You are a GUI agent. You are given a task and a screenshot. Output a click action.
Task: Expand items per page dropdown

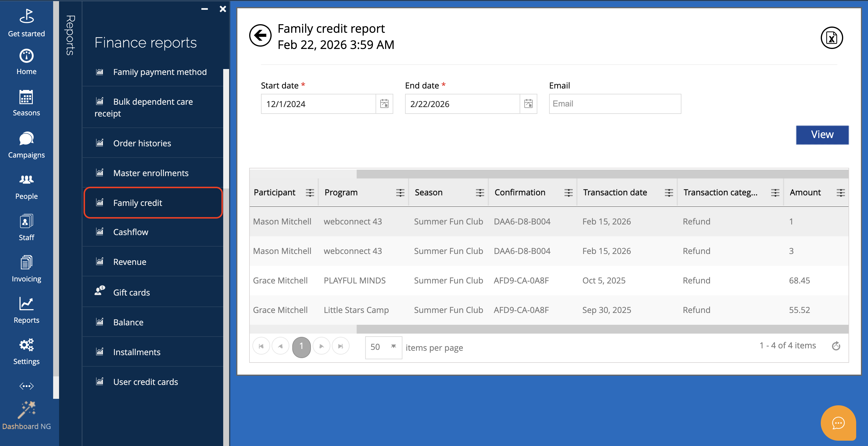393,347
